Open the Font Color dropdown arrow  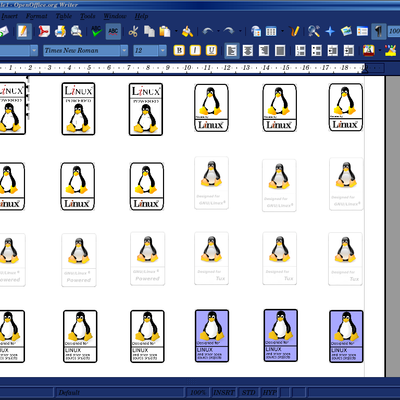tap(380, 51)
